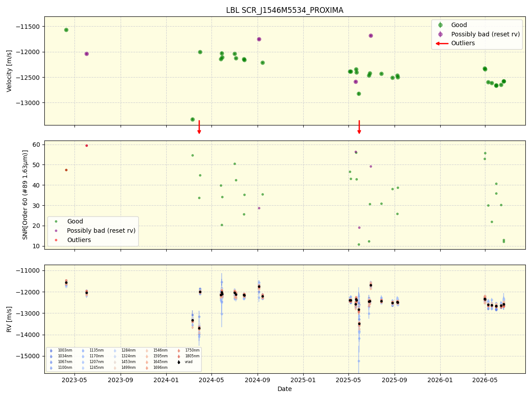
Task: Click the 1003nm legend entry
Action: (65, 350)
